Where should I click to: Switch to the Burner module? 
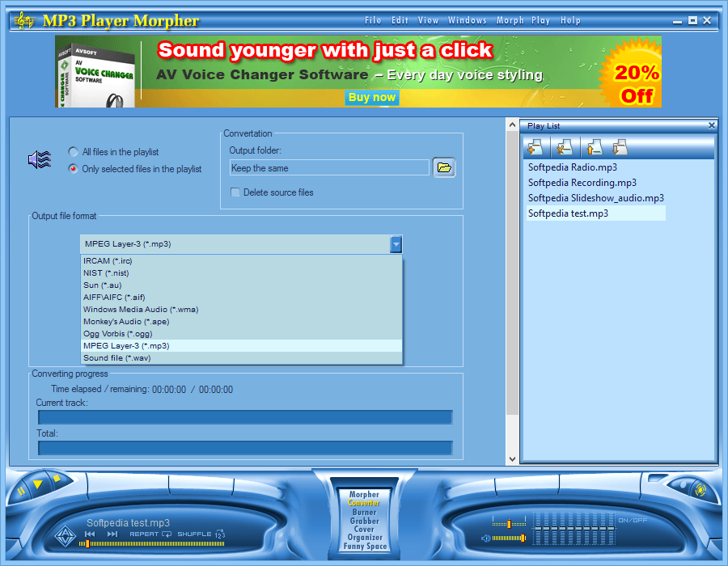[x=364, y=512]
